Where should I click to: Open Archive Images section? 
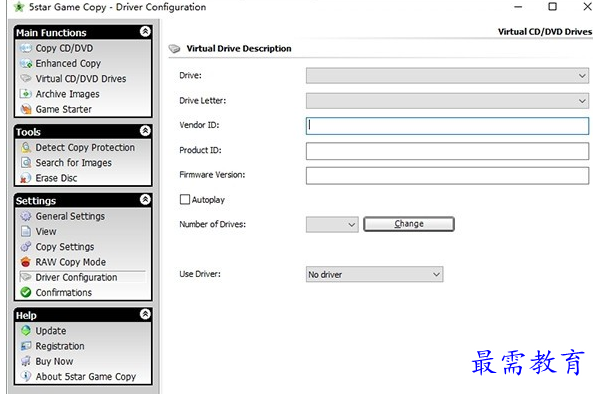tap(67, 94)
